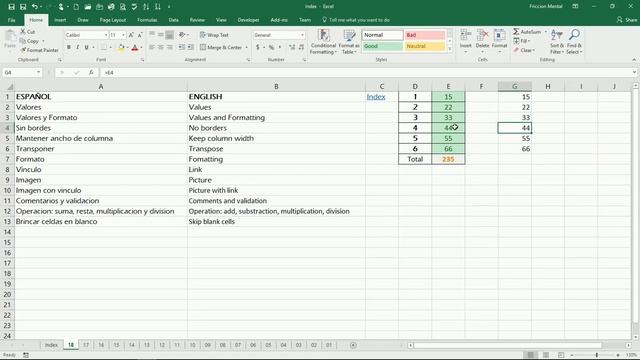The width and height of the screenshot is (640, 360).
Task: Click the Save icon in quick access toolbar
Action: click(x=11, y=7)
